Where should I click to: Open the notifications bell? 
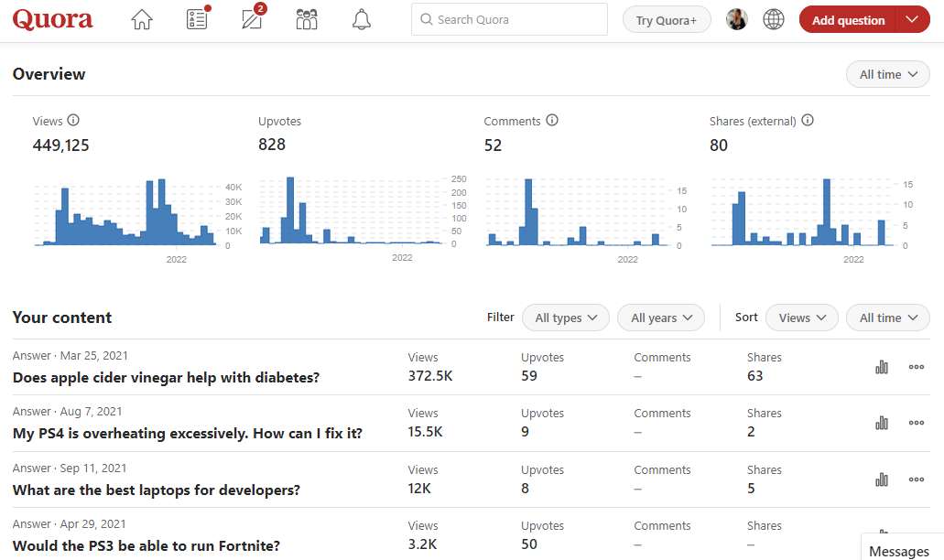click(x=362, y=20)
